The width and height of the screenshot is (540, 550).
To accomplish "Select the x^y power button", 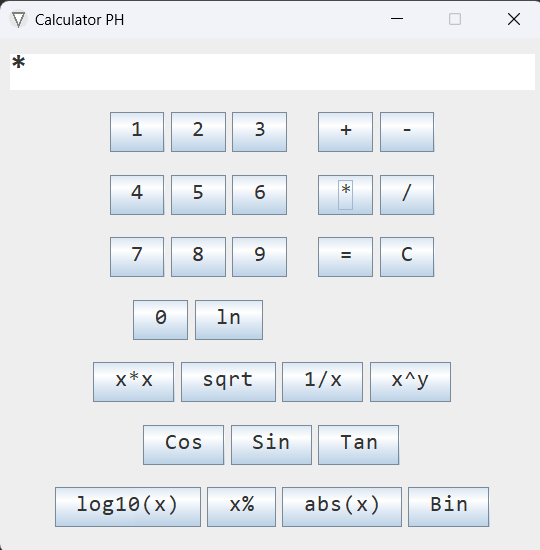I will [x=411, y=382].
